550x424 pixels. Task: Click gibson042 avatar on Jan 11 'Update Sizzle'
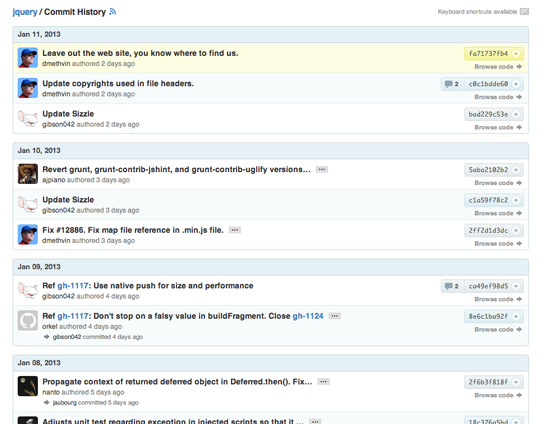pyautogui.click(x=28, y=119)
